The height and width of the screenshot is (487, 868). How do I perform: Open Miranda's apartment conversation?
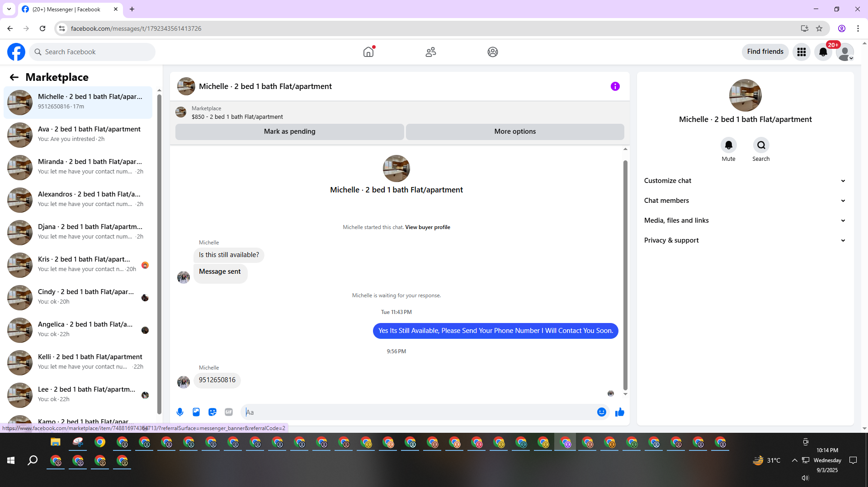point(78,168)
